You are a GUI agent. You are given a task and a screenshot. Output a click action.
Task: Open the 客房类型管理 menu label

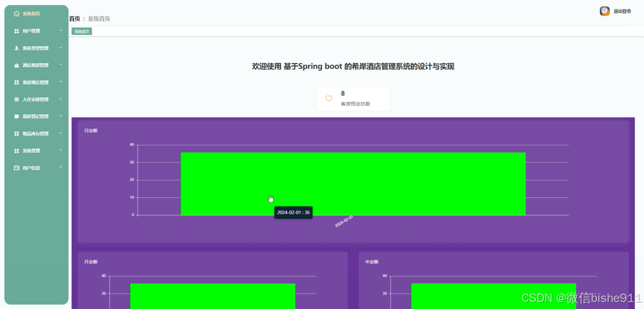pos(36,49)
